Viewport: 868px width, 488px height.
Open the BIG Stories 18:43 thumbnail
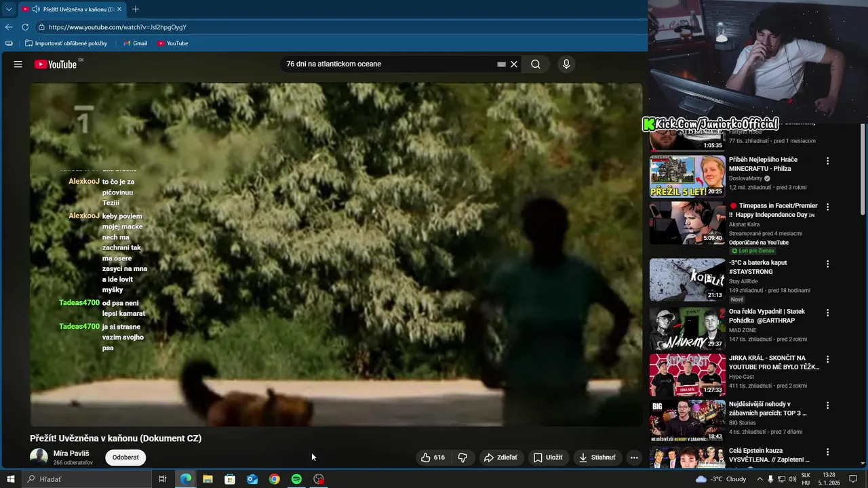pos(687,420)
